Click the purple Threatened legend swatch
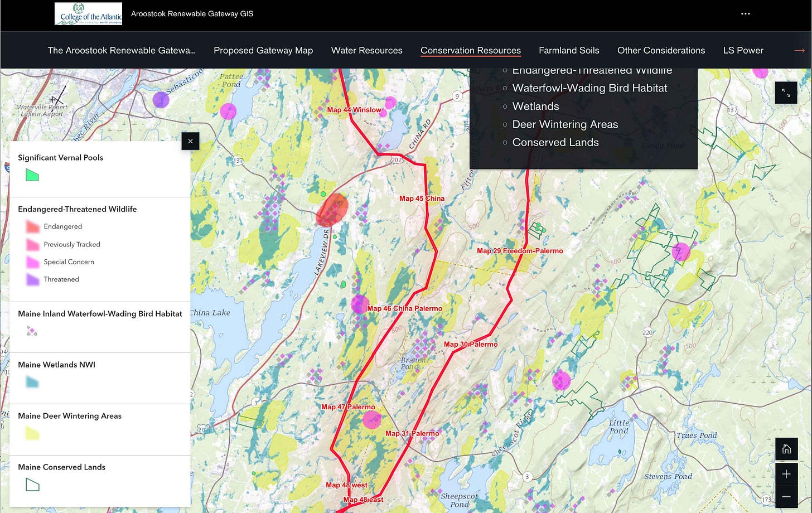The image size is (812, 513). coord(32,279)
